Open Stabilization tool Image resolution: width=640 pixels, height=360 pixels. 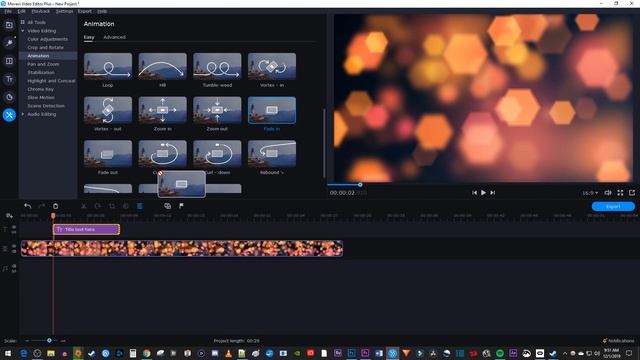(41, 72)
